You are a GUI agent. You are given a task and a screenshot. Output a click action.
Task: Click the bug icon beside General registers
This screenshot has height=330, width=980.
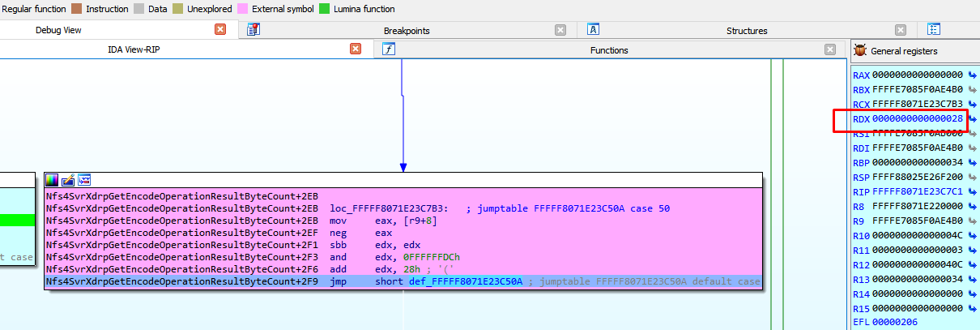pos(860,50)
